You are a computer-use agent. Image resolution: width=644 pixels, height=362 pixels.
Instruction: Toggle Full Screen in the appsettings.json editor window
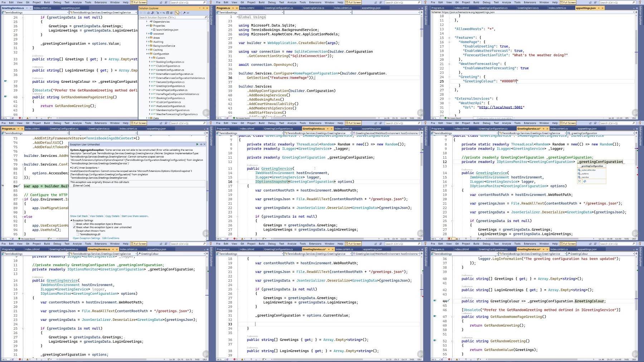click(x=568, y=2)
